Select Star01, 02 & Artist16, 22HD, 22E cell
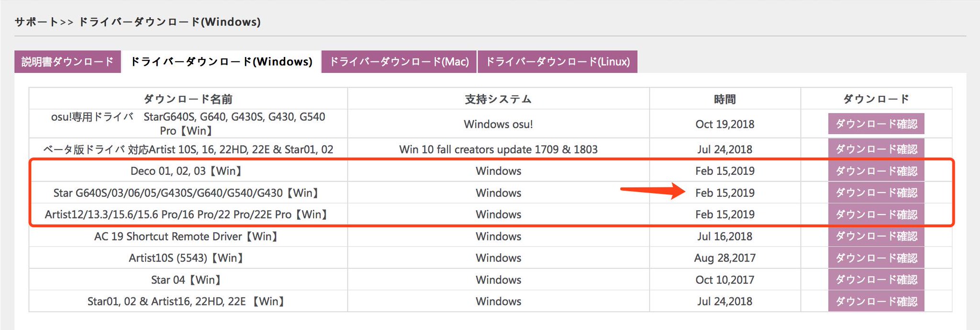Image resolution: width=980 pixels, height=330 pixels. [x=188, y=301]
